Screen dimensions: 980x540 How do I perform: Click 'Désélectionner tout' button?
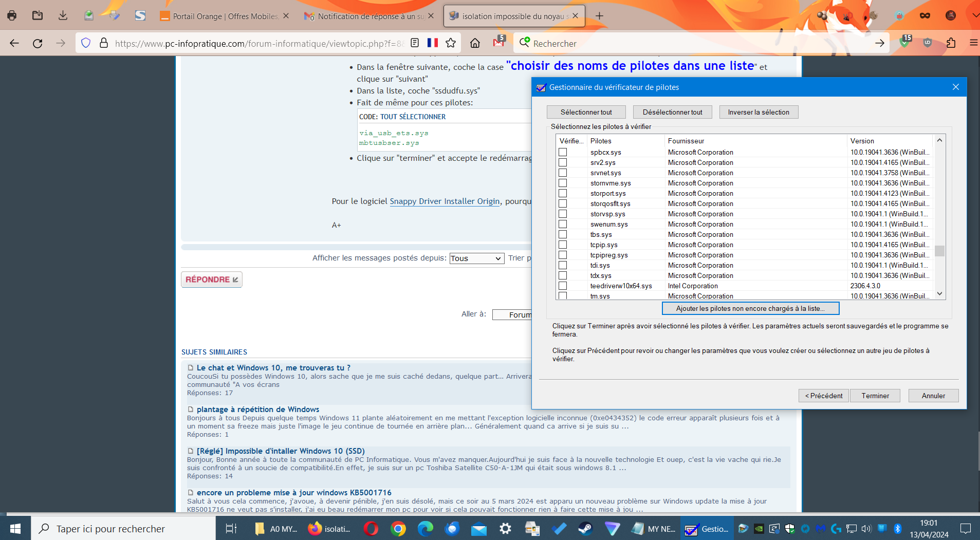click(672, 112)
